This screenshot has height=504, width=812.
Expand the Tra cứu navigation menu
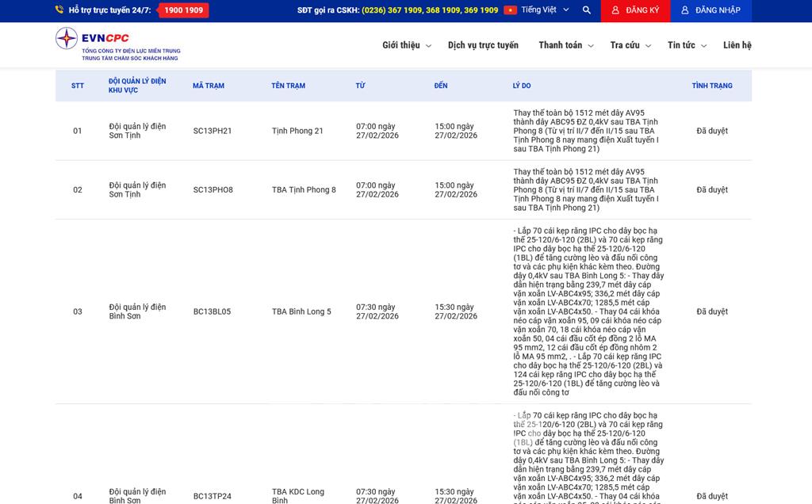pyautogui.click(x=630, y=45)
